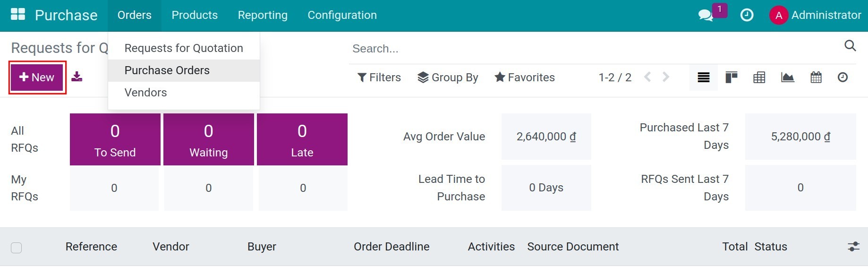Switch to calendar view
This screenshot has height=267, width=868.
816,78
